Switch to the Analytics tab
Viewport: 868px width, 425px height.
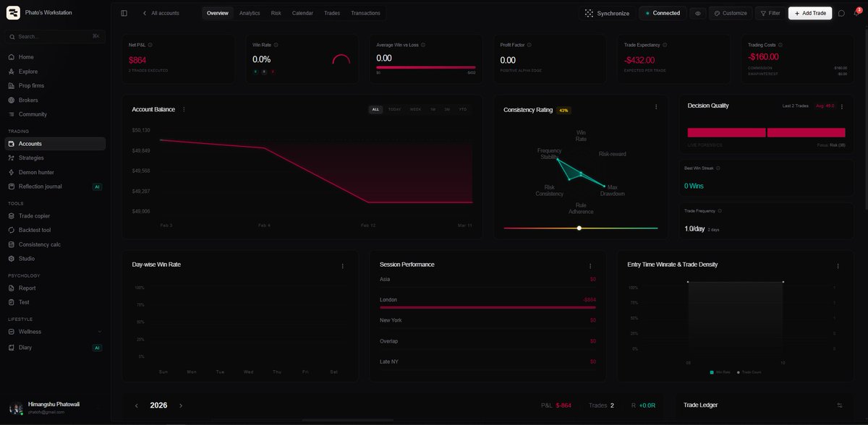(250, 13)
